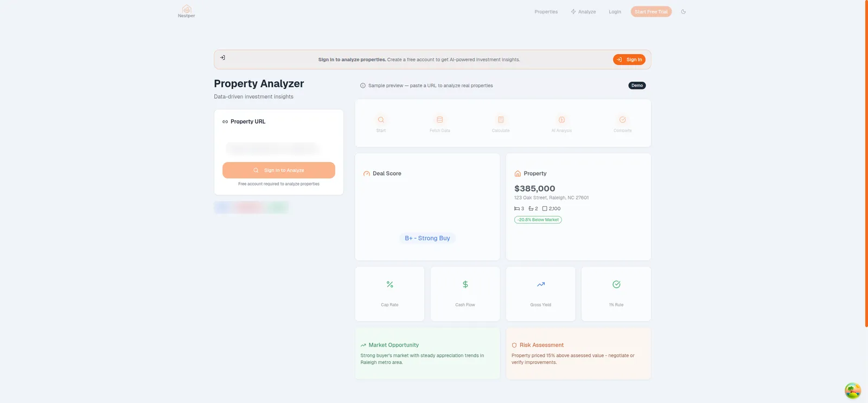
Task: Click the blurred colored bar under URL card
Action: coord(251,207)
